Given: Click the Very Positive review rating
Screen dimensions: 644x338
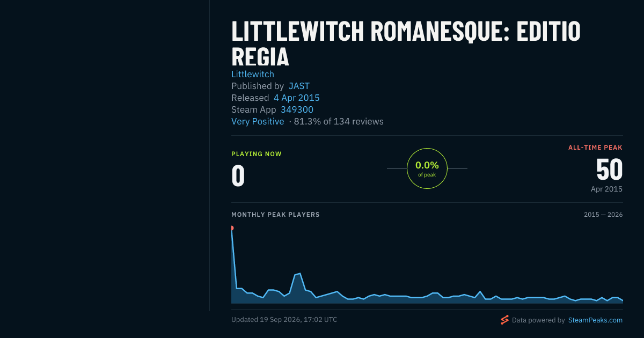Looking at the screenshot, I should (x=258, y=121).
